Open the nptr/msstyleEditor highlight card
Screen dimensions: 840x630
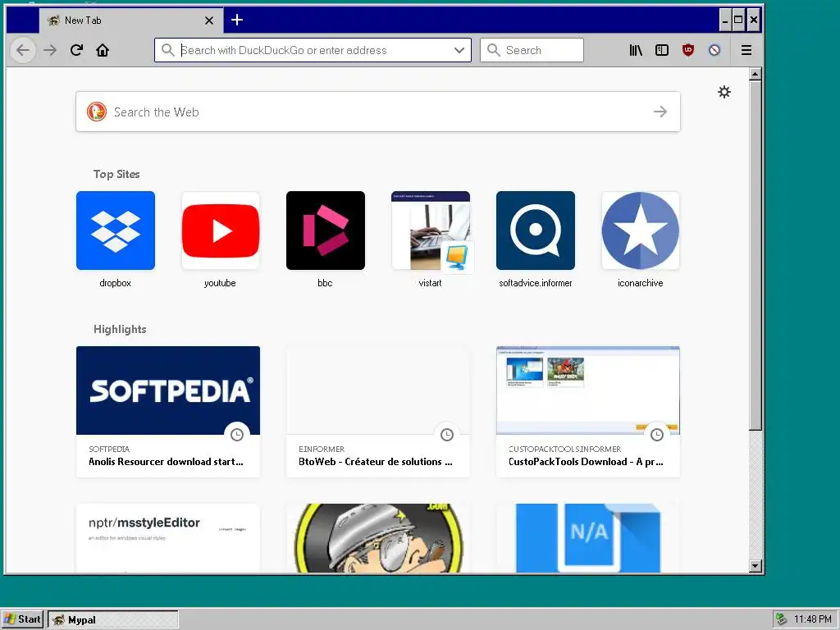coord(168,538)
